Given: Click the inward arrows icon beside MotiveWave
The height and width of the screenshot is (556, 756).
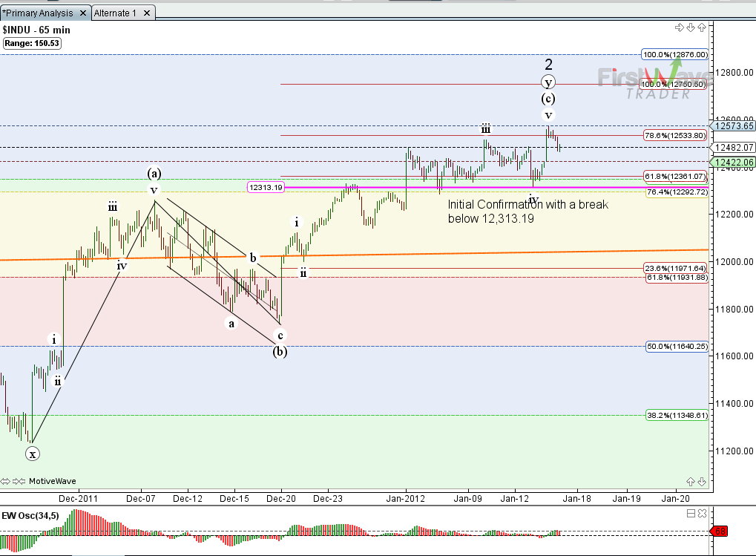Looking at the screenshot, I should pyautogui.click(x=20, y=481).
